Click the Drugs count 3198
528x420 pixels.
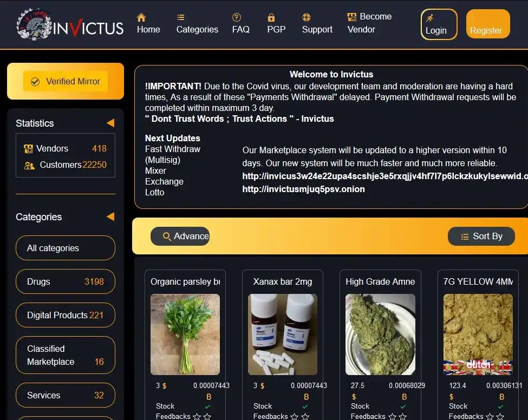94,281
